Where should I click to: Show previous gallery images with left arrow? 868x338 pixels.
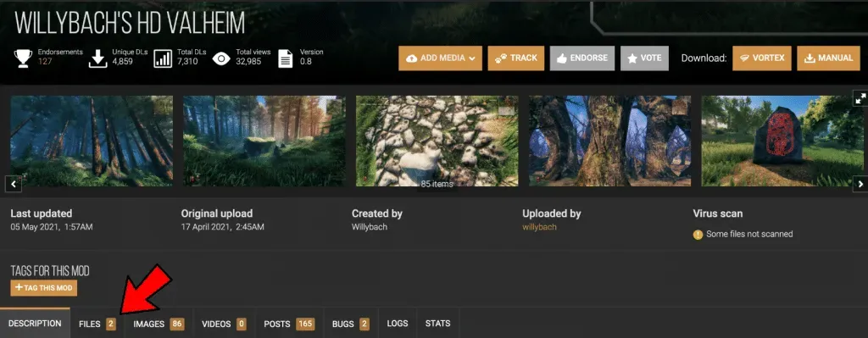pos(13,184)
